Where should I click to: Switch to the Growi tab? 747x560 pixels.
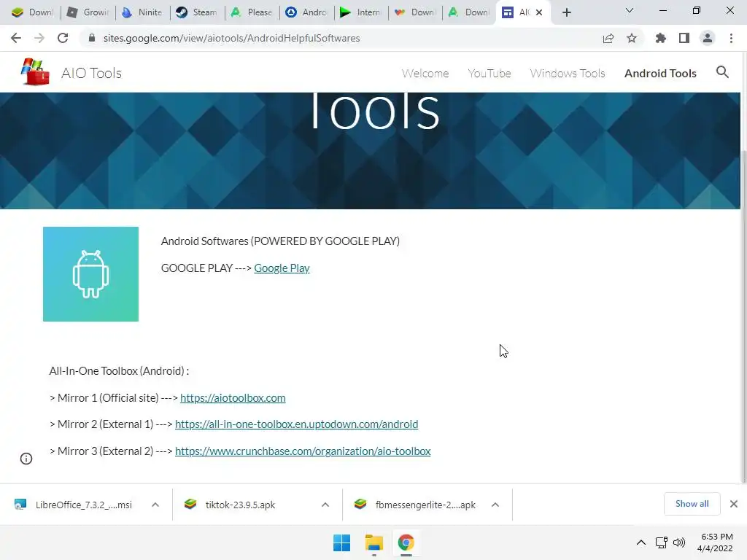(x=88, y=12)
